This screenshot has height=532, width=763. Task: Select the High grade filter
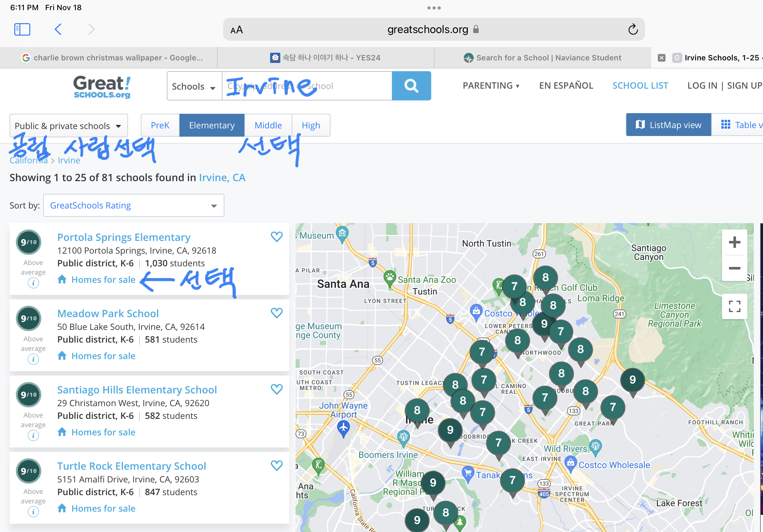pos(311,125)
